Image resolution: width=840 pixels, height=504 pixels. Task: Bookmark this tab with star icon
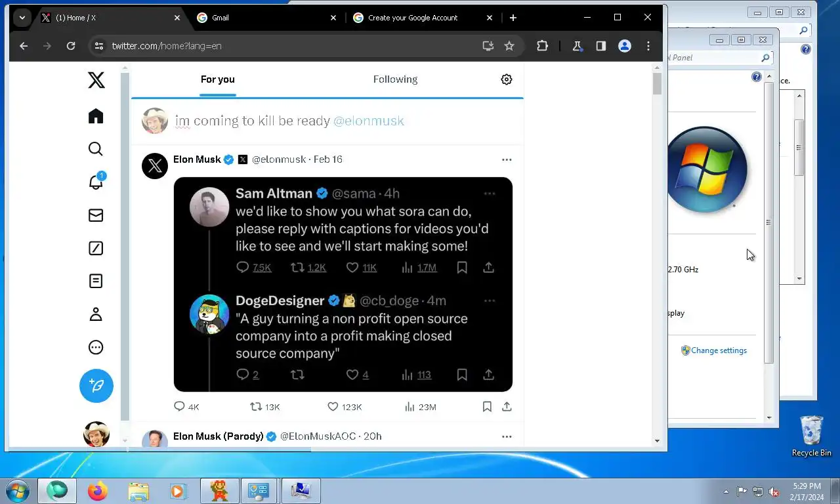[509, 46]
